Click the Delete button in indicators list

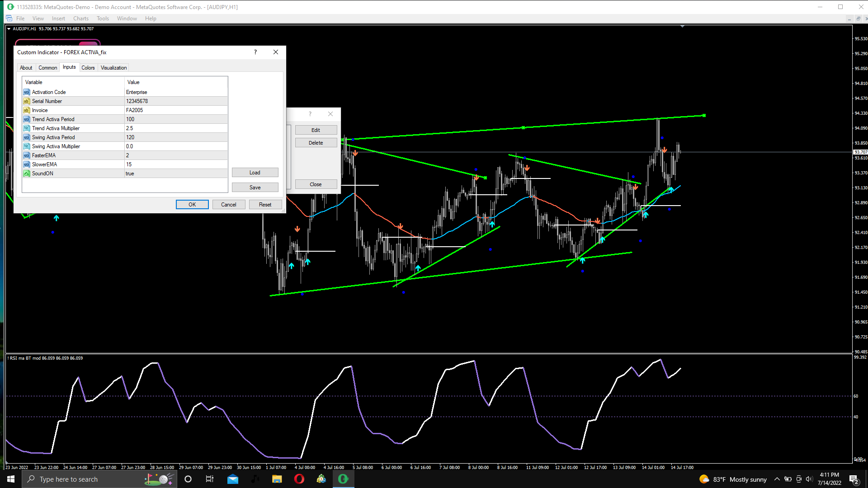tap(316, 143)
